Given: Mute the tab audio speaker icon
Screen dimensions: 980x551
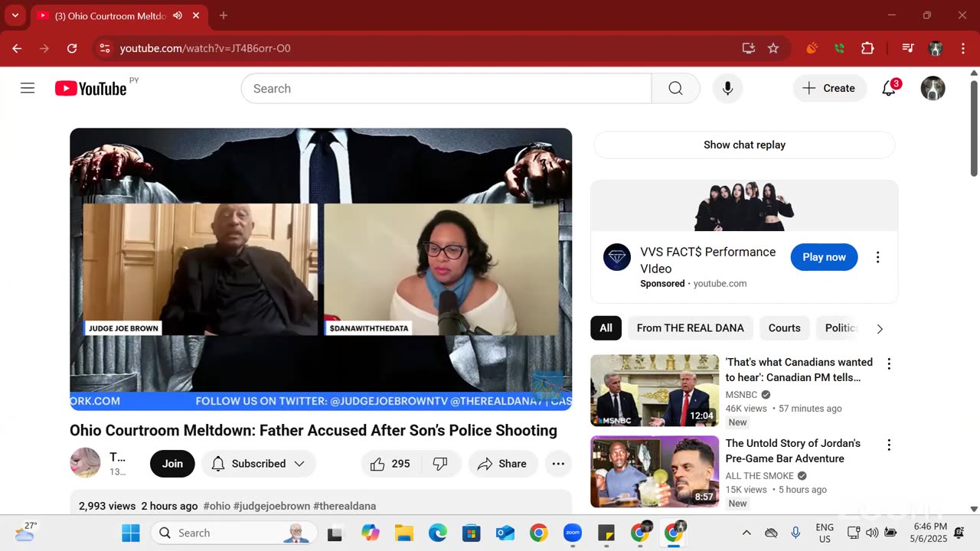Looking at the screenshot, I should 178,15.
